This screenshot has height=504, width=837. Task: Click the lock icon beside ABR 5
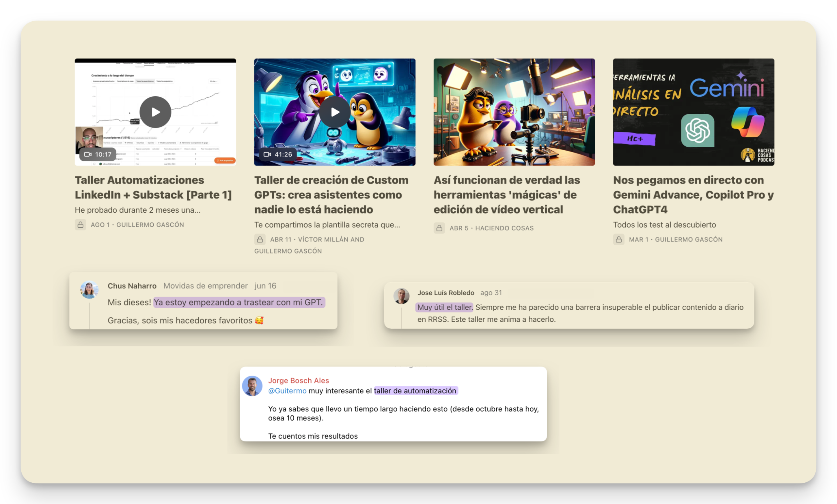click(x=439, y=228)
